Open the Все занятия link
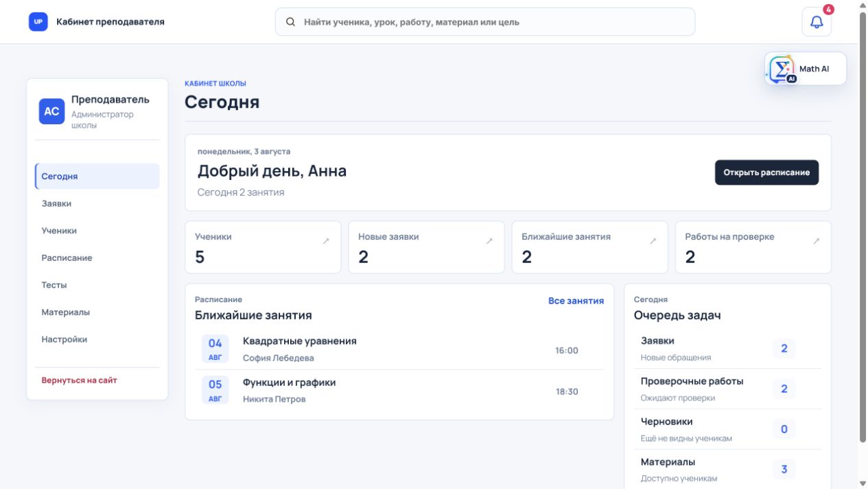This screenshot has width=868, height=489. coord(576,301)
